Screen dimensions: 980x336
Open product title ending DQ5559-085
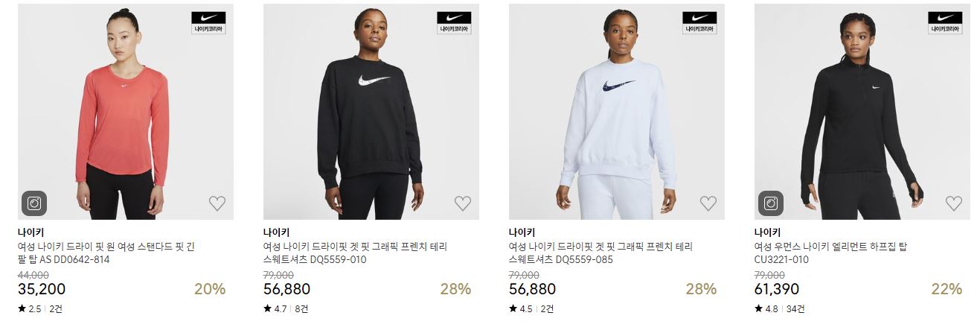coord(601,253)
